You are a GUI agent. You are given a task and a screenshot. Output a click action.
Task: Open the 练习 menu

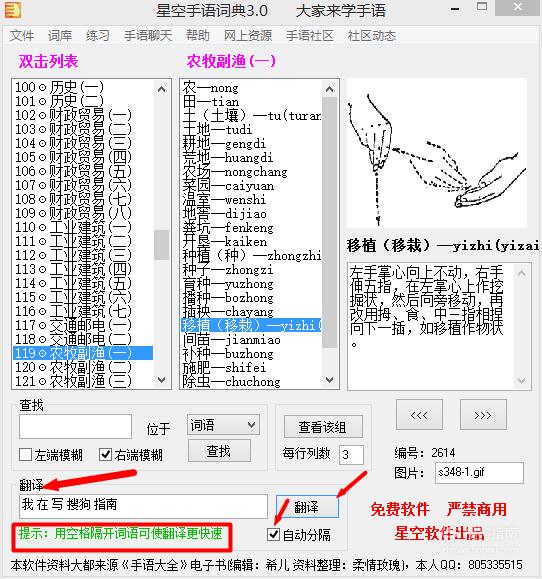[97, 36]
